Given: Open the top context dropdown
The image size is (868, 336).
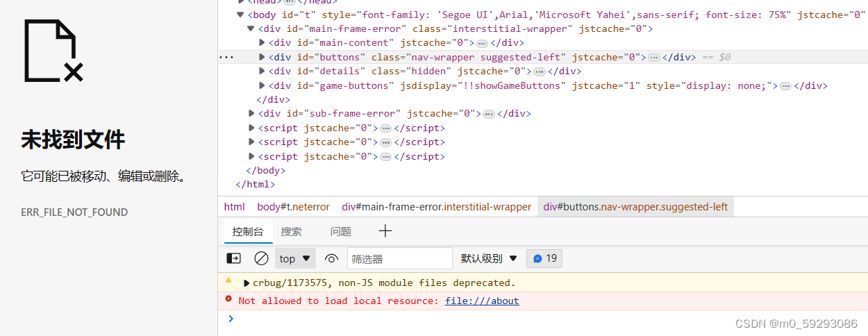Looking at the screenshot, I should tap(295, 258).
